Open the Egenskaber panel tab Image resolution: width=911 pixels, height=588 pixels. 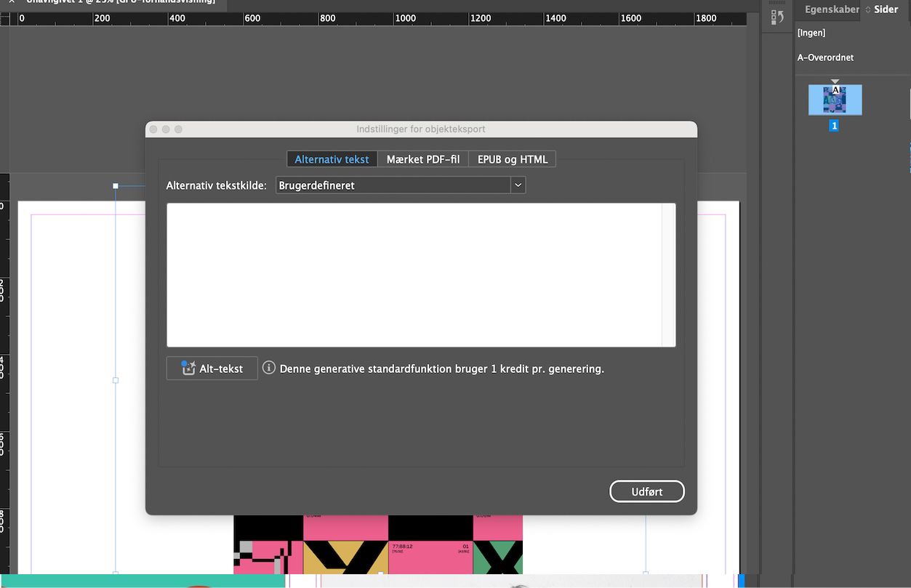tap(832, 9)
